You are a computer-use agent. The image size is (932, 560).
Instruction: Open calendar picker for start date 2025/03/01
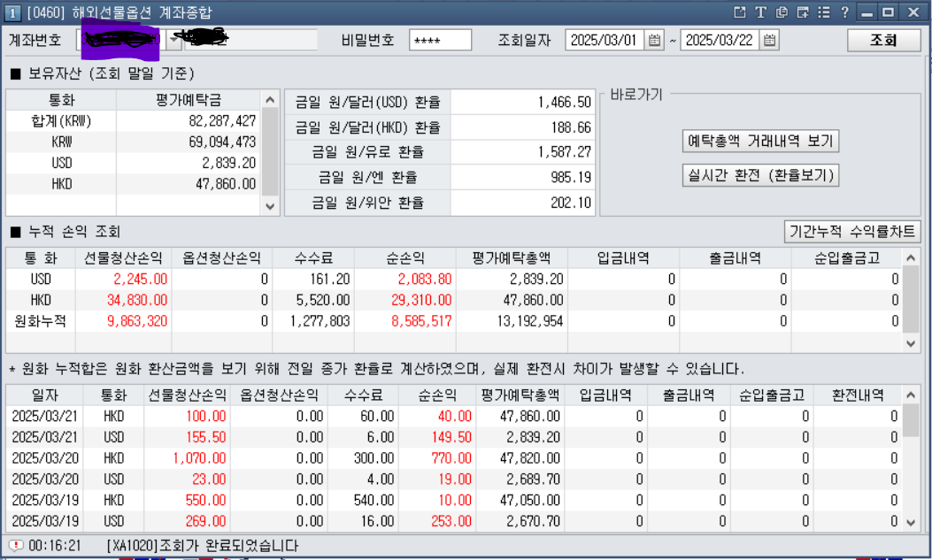654,41
